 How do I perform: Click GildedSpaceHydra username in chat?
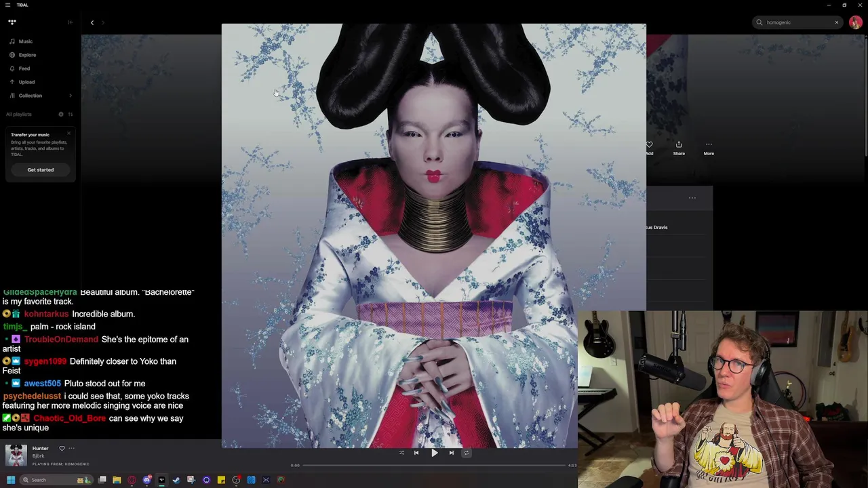(40, 292)
